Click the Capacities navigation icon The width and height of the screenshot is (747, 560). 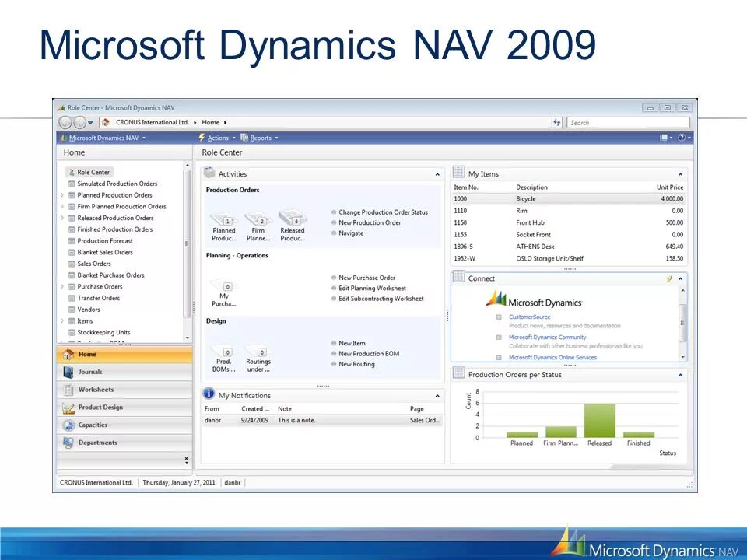68,425
